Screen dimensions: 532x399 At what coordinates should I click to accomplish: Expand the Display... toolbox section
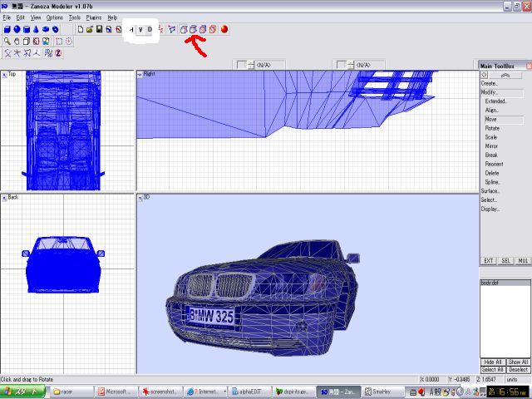(490, 209)
